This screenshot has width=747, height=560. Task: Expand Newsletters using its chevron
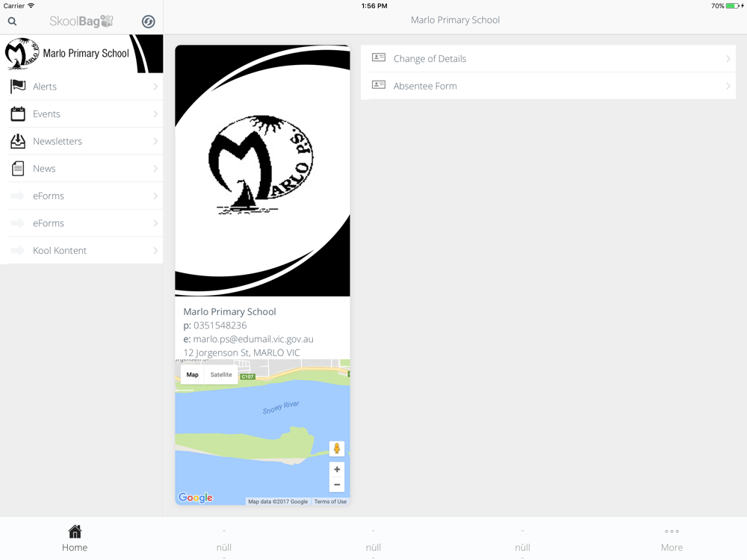[x=155, y=141]
